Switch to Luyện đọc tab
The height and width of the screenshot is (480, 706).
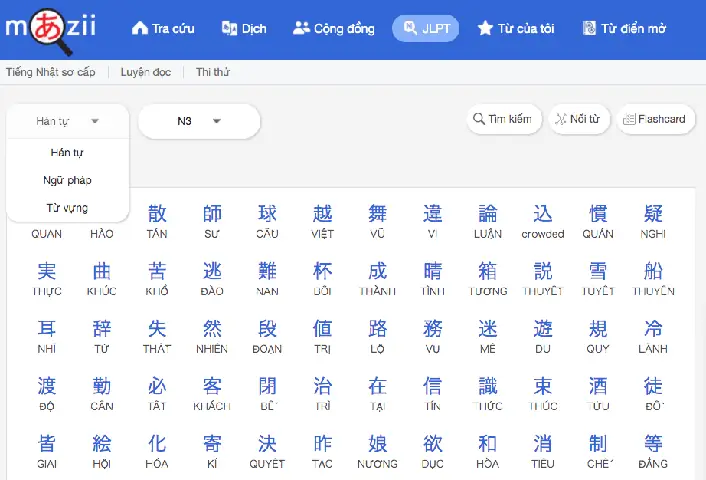click(146, 72)
